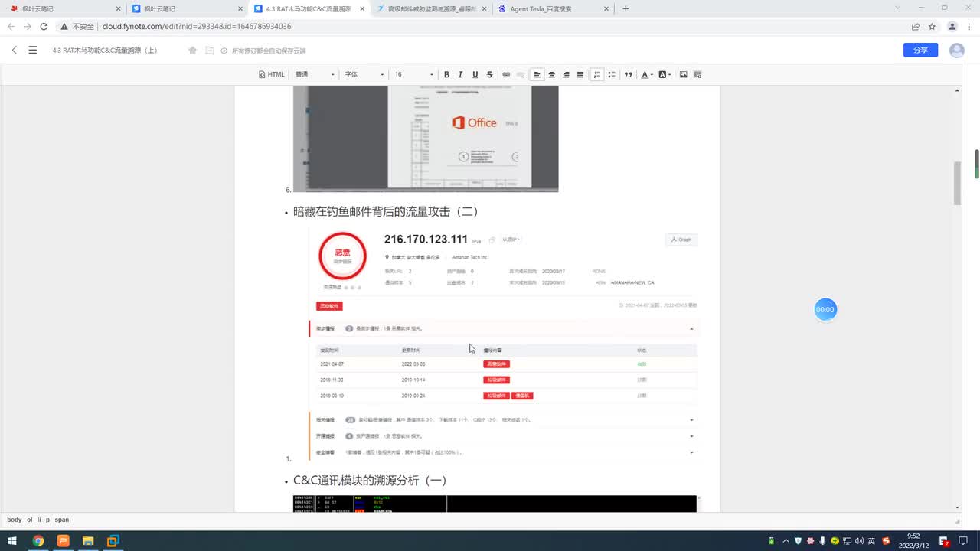The height and width of the screenshot is (551, 980).
Task: Click the browser back arrow
Action: (11, 26)
